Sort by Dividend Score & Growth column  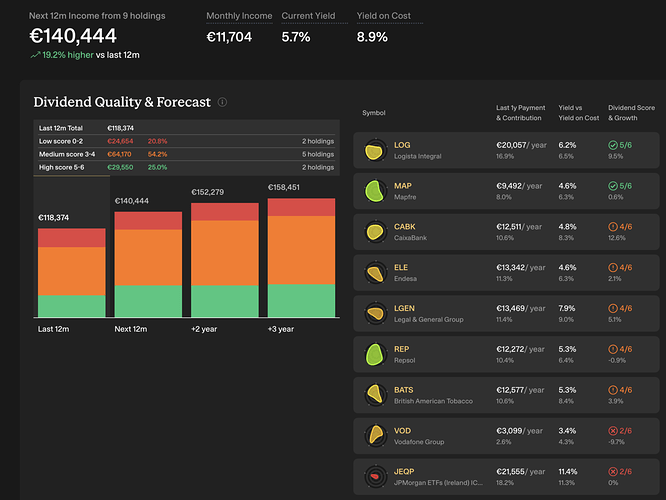630,113
